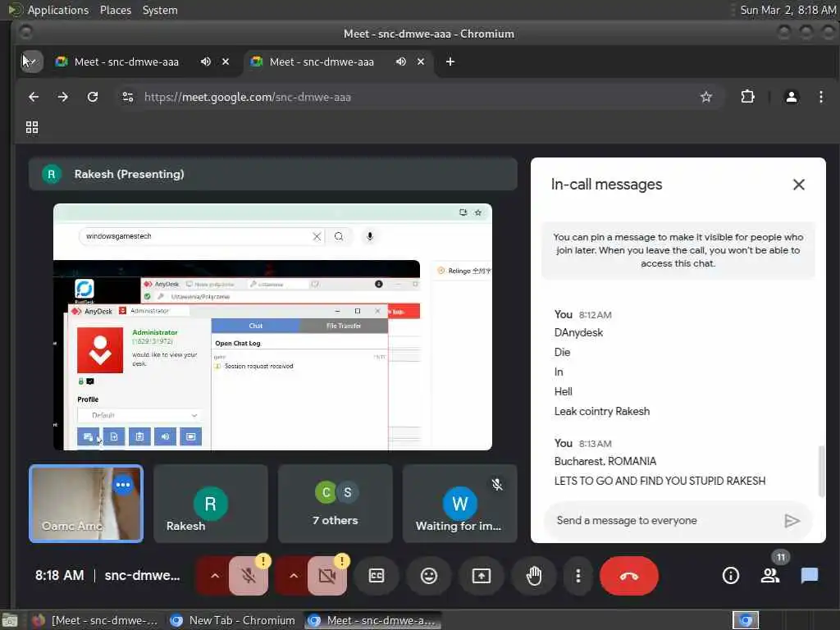Click the snc-dmwe... meeting code
The height and width of the screenshot is (630, 840).
[x=142, y=575]
